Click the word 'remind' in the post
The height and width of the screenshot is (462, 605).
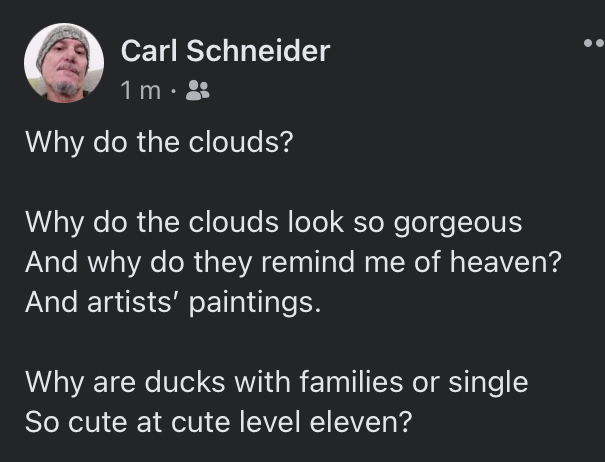[304, 262]
